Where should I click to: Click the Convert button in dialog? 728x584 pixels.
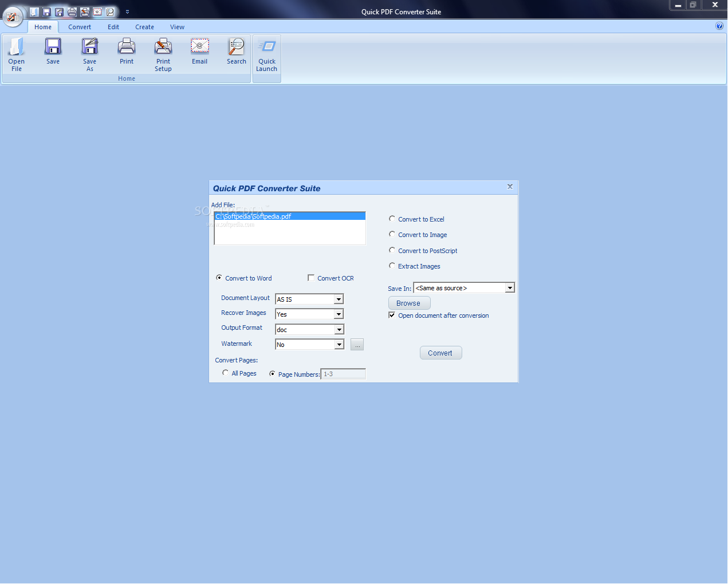(x=440, y=353)
